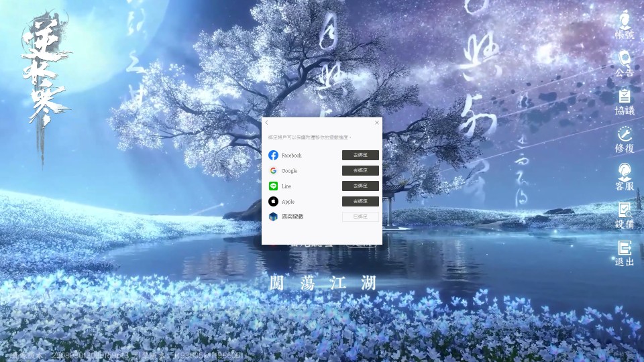Viewport: 644px width, 362px height.
Task: Click the 闖蕩江湖 start game text
Action: [322, 283]
